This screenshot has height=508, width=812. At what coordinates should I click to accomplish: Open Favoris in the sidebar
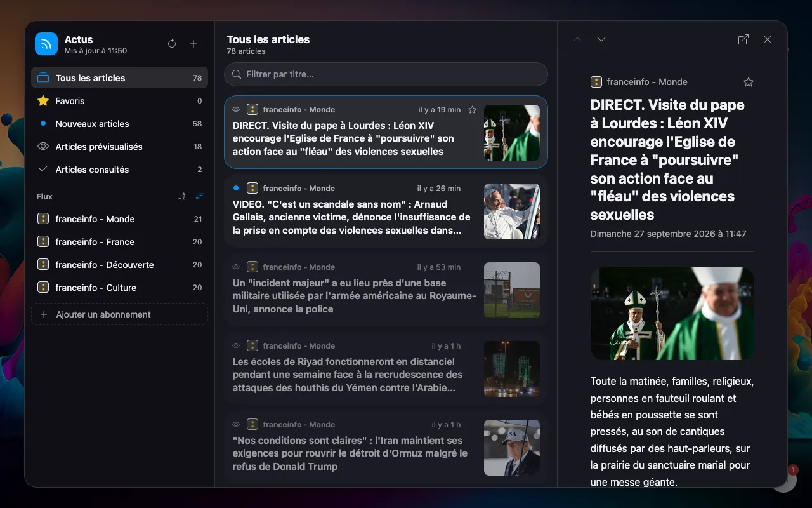tap(119, 100)
